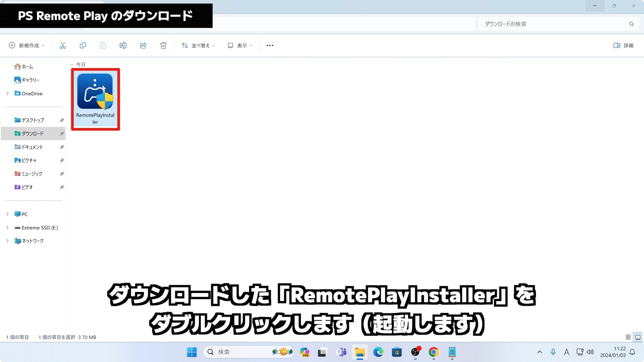Screen dimensions: 644x362
Task: Open the 新規作成 menu
Action: point(26,45)
